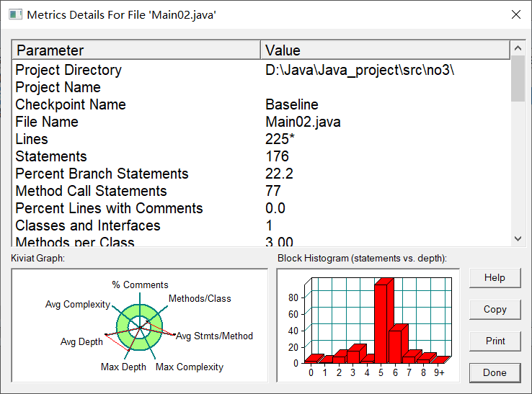The image size is (532, 394).
Task: Copy the metrics with the Copy button
Action: 495,309
